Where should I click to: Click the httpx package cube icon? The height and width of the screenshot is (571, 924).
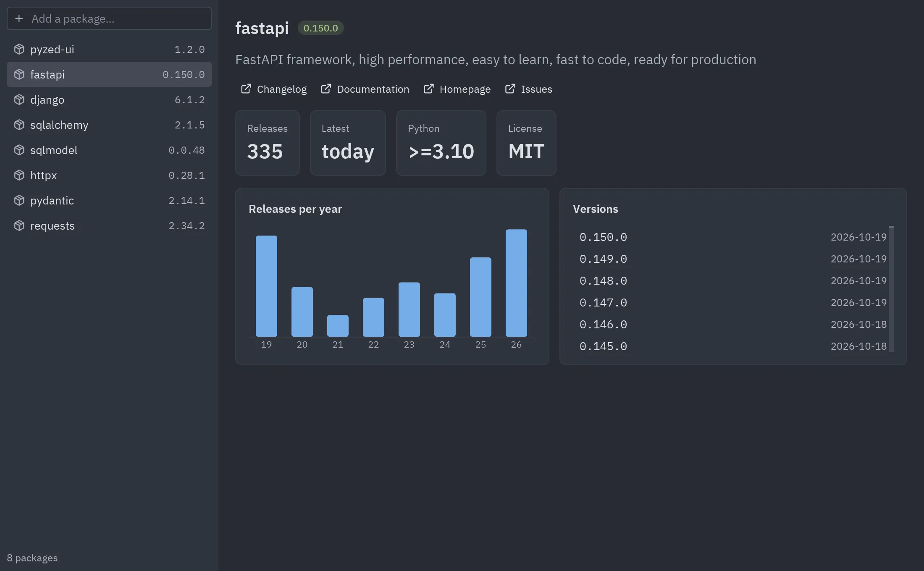click(x=19, y=175)
